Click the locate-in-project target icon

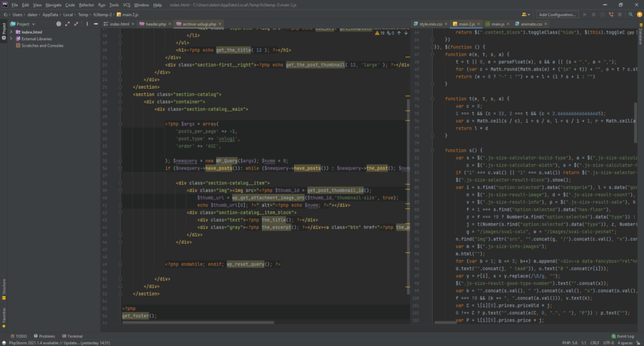tap(58, 24)
